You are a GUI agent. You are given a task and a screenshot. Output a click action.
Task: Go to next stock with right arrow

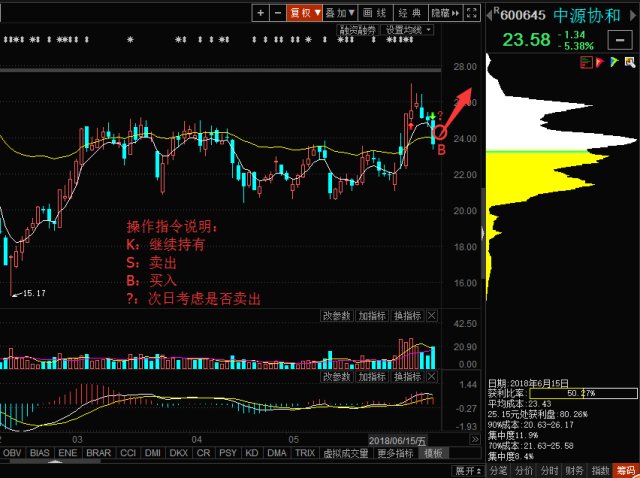[634, 16]
